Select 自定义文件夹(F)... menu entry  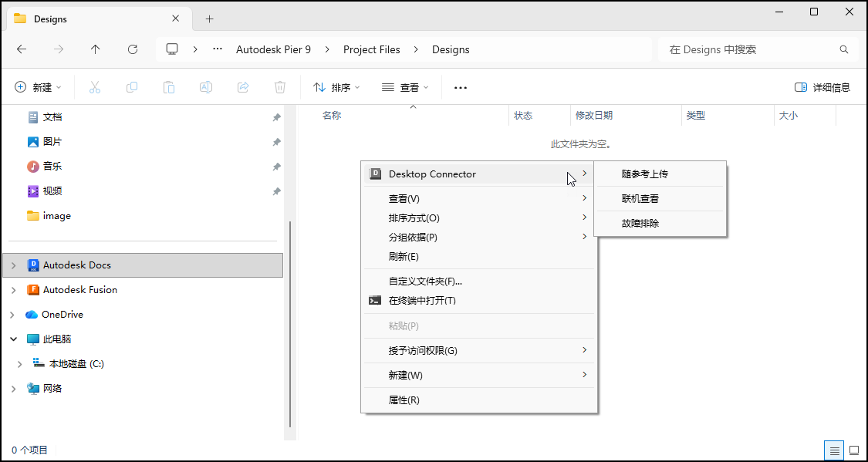[x=479, y=281]
